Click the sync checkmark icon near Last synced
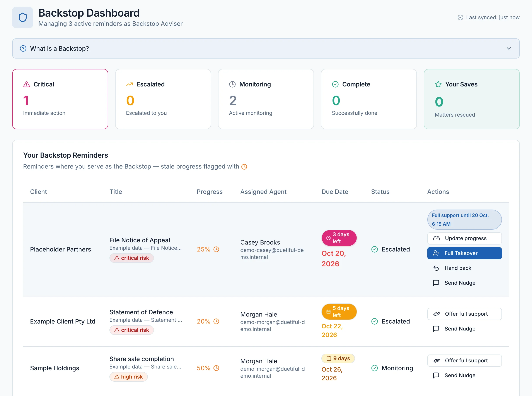This screenshot has height=396, width=532. click(460, 17)
